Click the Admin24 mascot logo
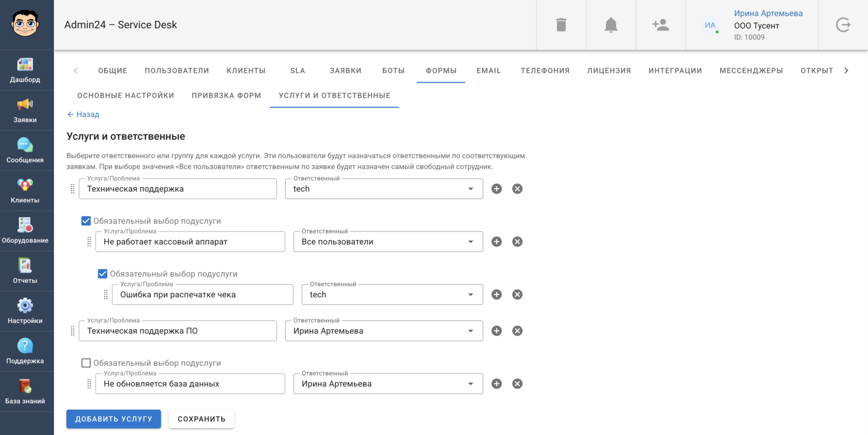This screenshot has width=868, height=435. pos(25,23)
